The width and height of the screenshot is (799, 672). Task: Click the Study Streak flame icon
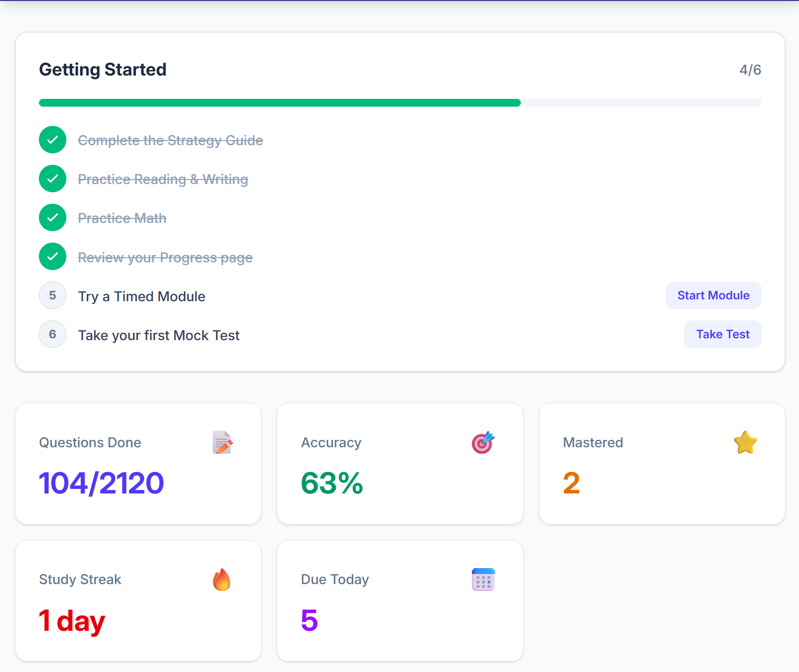click(221, 580)
